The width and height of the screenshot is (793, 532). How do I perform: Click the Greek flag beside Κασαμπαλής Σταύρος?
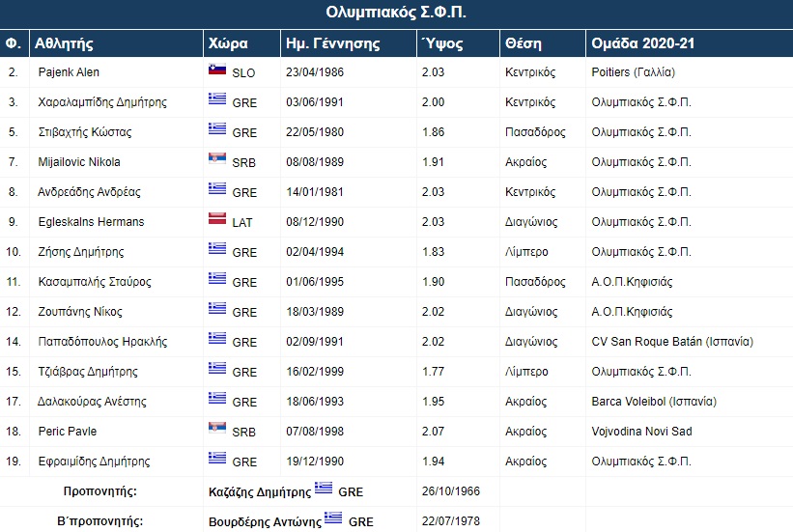[217, 278]
